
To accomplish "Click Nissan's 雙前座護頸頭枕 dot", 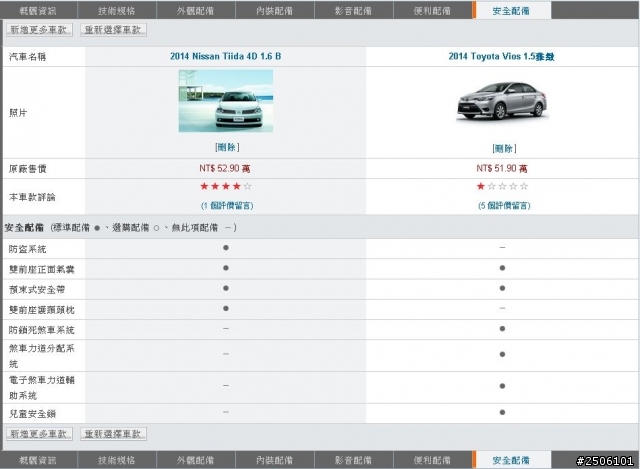I will [x=226, y=309].
